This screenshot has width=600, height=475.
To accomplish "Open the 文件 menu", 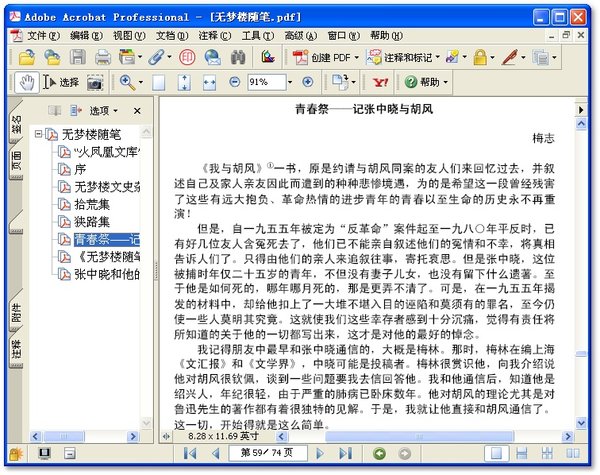I will 43,36.
